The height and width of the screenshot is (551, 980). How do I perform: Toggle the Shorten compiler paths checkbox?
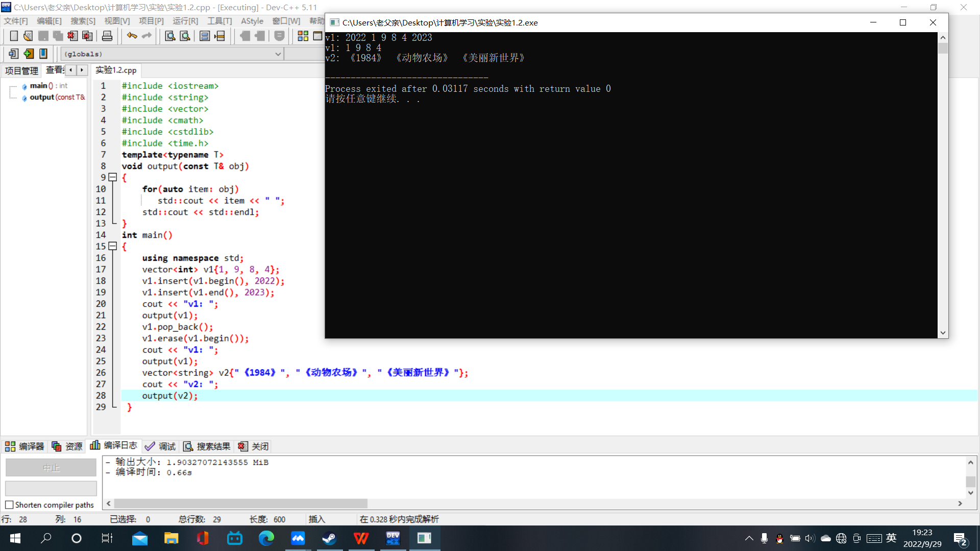(x=9, y=505)
